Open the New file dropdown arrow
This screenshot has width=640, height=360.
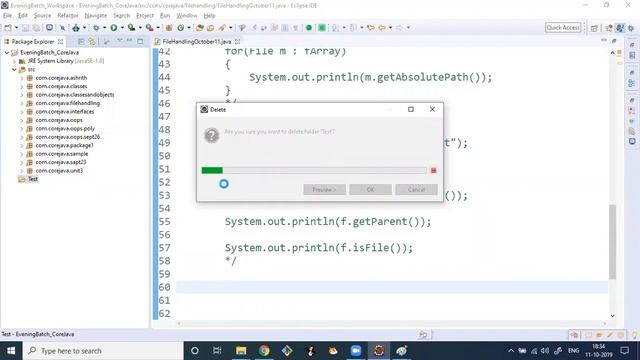16,28
